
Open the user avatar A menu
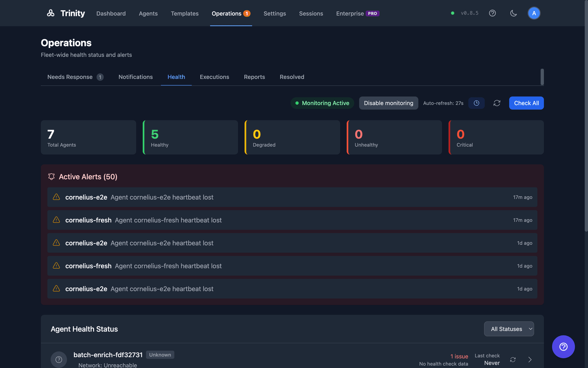[x=534, y=13]
